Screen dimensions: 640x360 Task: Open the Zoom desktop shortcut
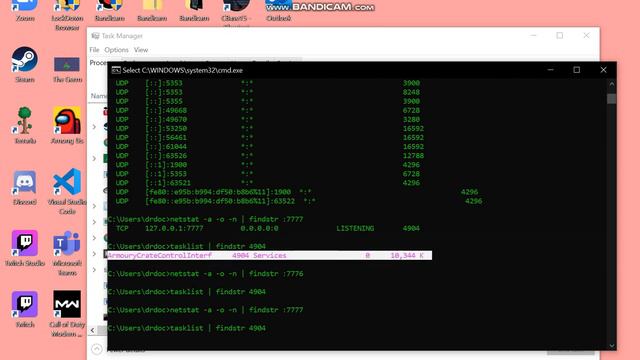tap(25, 10)
